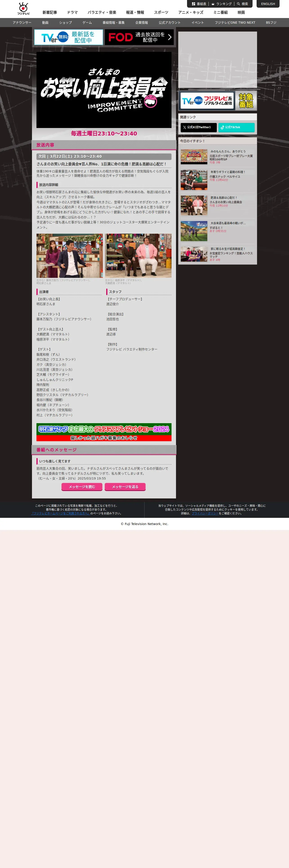Go to the アナウンサー page
289x868 pixels.
click(22, 23)
